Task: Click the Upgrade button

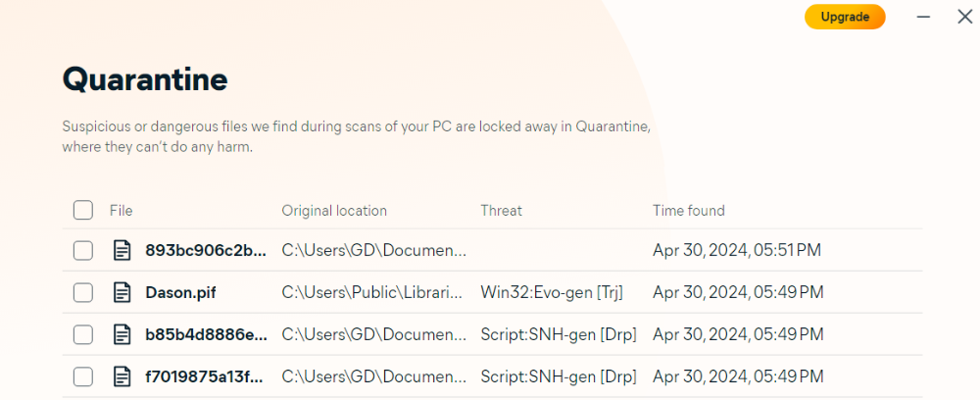Action: 845,17
